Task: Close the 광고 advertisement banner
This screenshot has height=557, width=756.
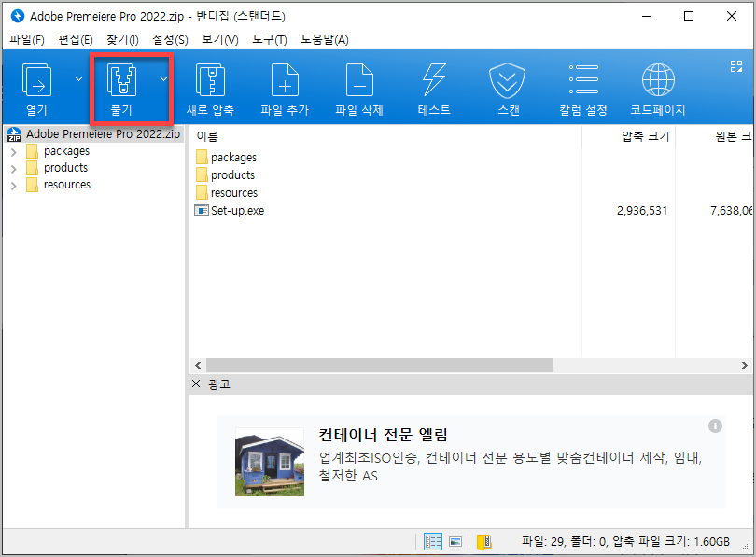Action: (195, 383)
